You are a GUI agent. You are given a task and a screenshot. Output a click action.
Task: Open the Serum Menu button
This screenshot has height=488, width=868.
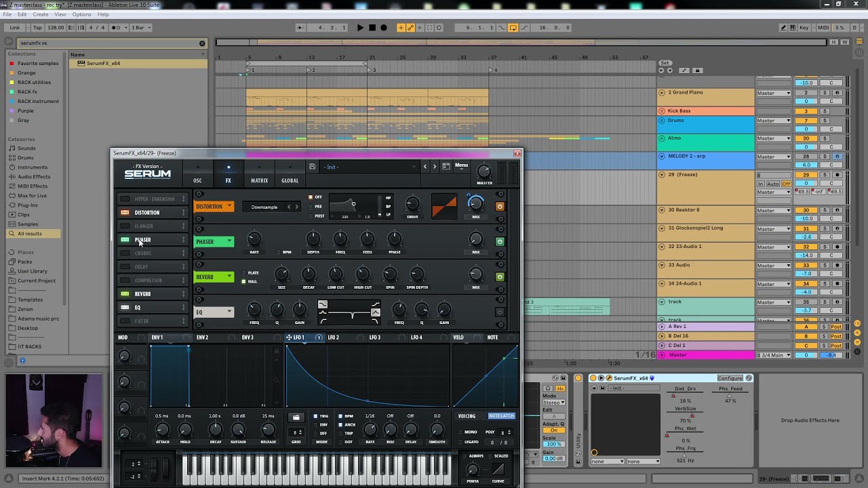coord(461,165)
